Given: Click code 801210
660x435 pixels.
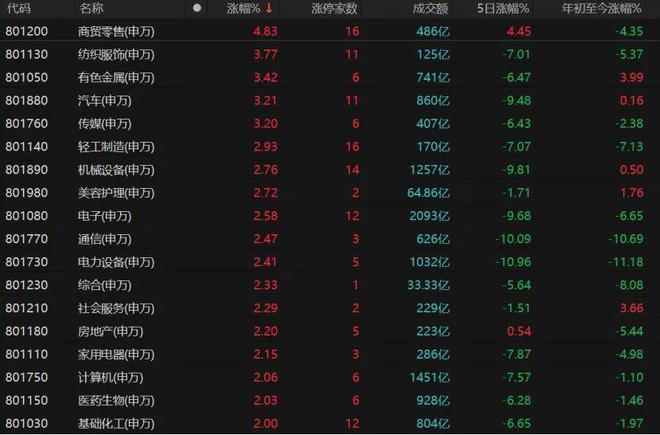Looking at the screenshot, I should click(27, 308).
